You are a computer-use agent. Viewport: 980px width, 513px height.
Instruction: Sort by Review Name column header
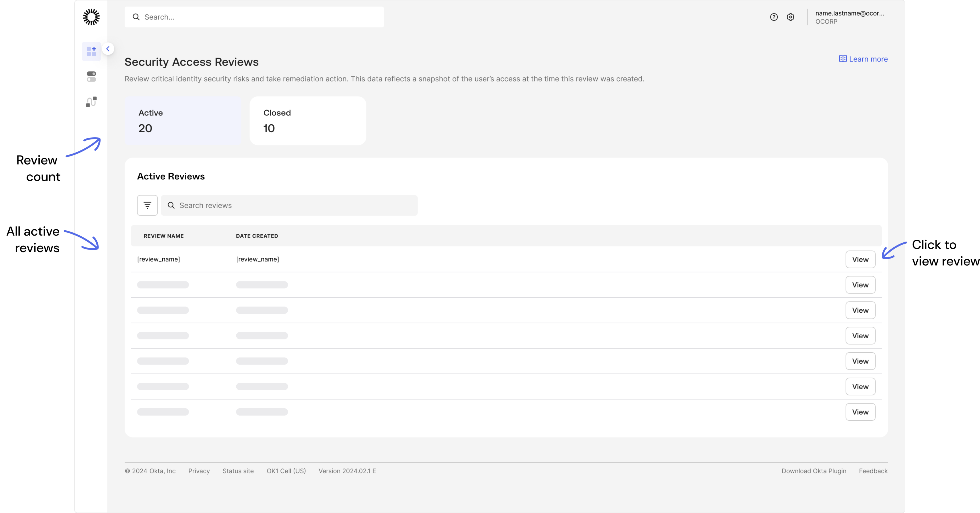pos(164,236)
